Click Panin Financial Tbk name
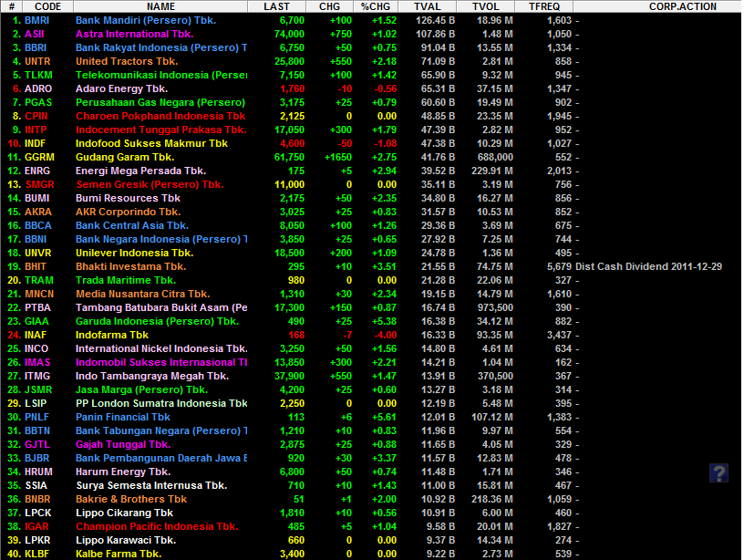744x560 pixels. click(123, 417)
